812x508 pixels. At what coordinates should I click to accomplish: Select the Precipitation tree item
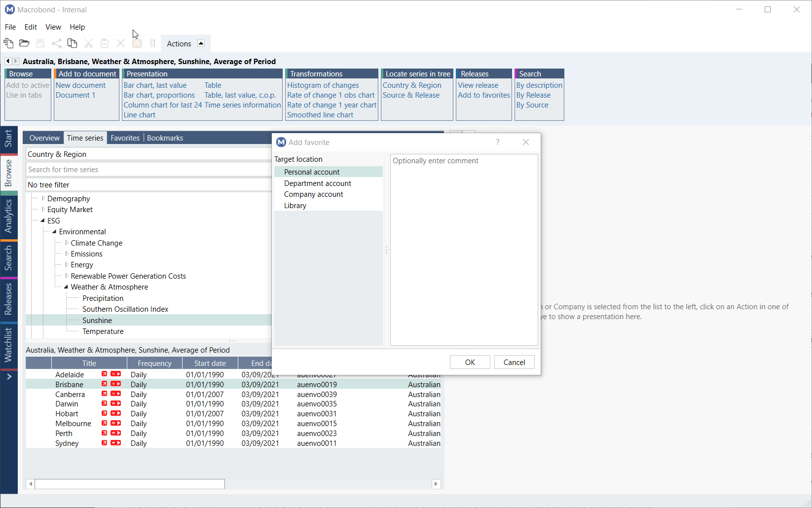[103, 298]
